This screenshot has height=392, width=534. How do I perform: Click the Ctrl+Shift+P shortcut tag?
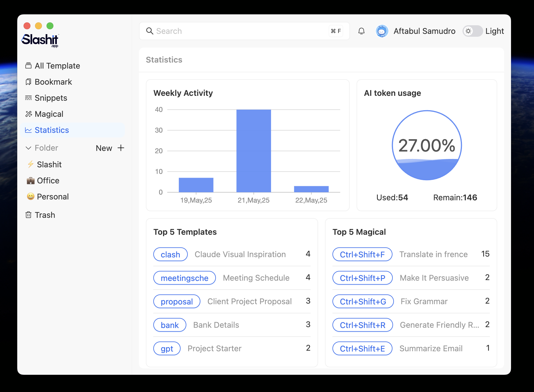tap(363, 278)
